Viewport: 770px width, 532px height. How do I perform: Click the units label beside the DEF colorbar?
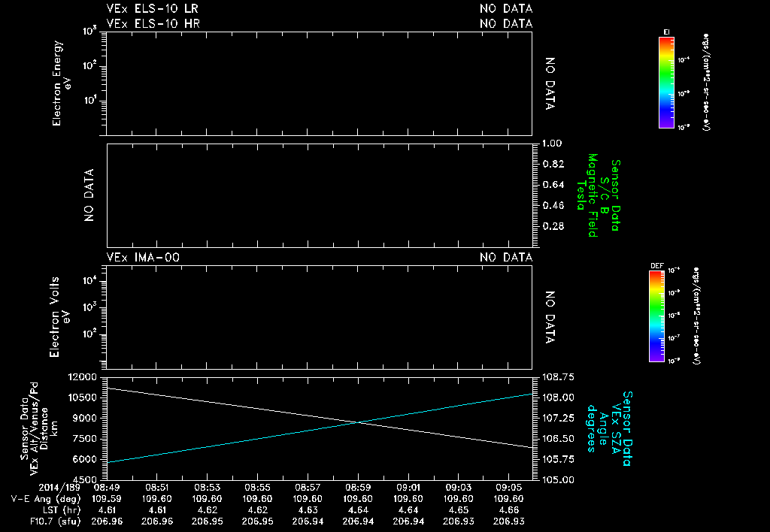click(x=696, y=316)
